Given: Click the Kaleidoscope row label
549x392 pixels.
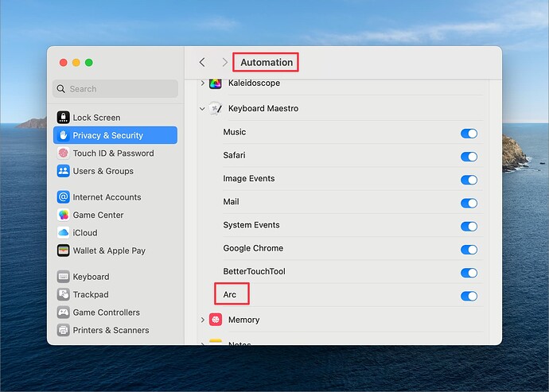Looking at the screenshot, I should (x=254, y=83).
